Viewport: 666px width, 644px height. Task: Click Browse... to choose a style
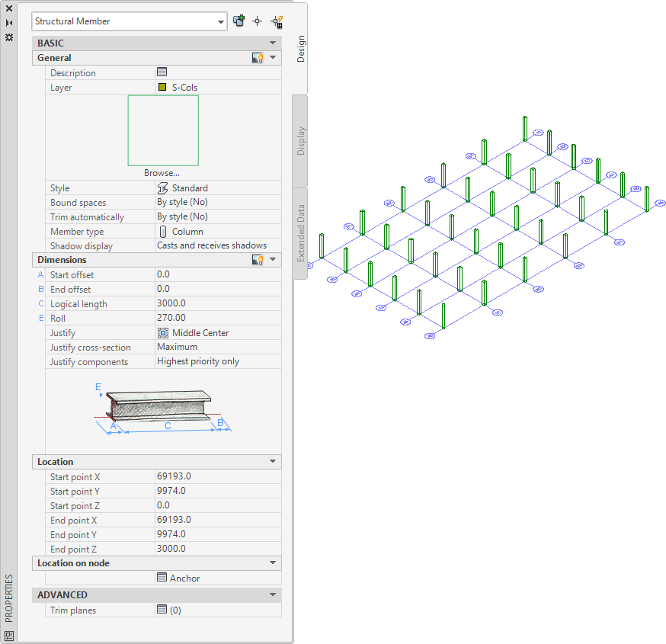click(162, 173)
